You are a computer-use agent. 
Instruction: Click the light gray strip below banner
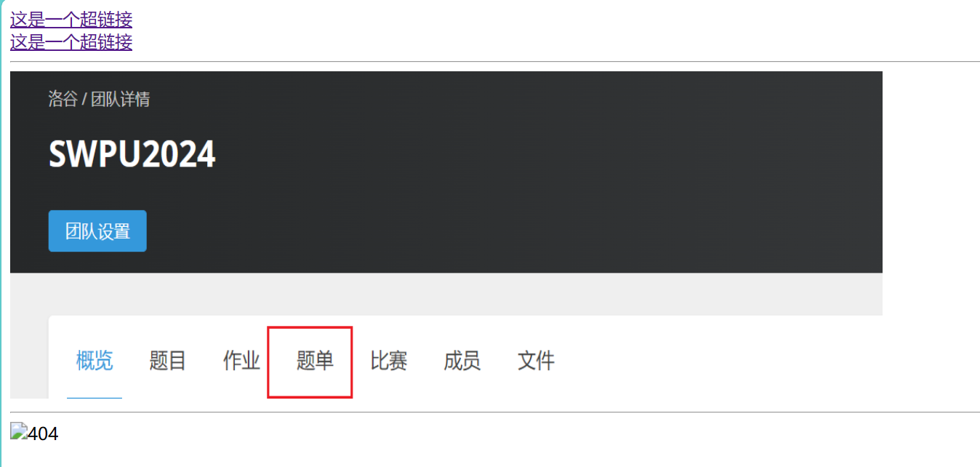[446, 294]
